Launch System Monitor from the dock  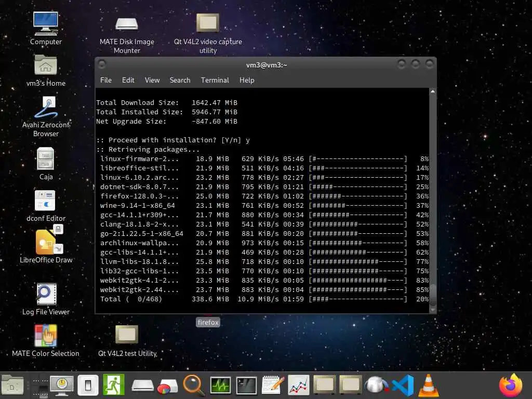[220, 385]
